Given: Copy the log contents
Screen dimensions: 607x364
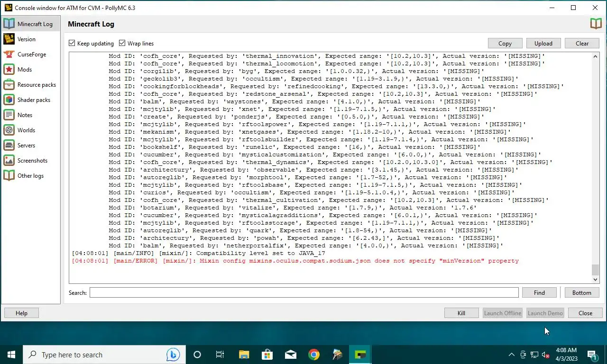Looking at the screenshot, I should [505, 43].
